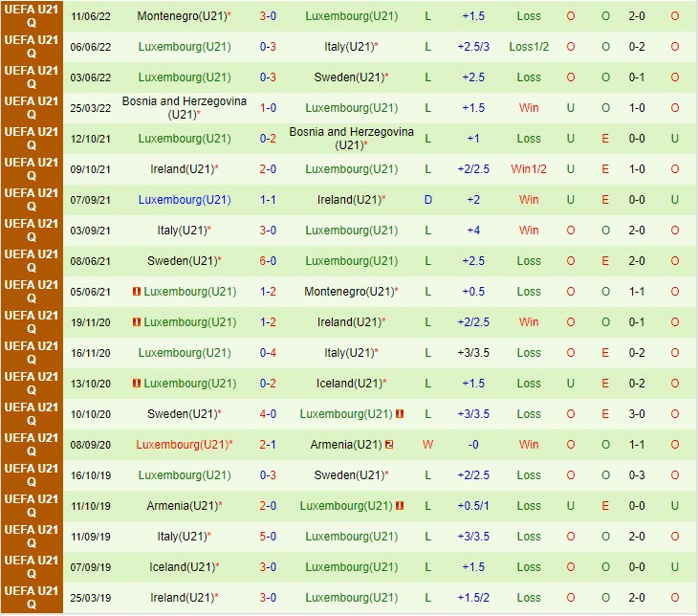The width and height of the screenshot is (698, 616).
Task: Click UEFA U21 Q label in 25/03/19 row
Action: [x=32, y=598]
